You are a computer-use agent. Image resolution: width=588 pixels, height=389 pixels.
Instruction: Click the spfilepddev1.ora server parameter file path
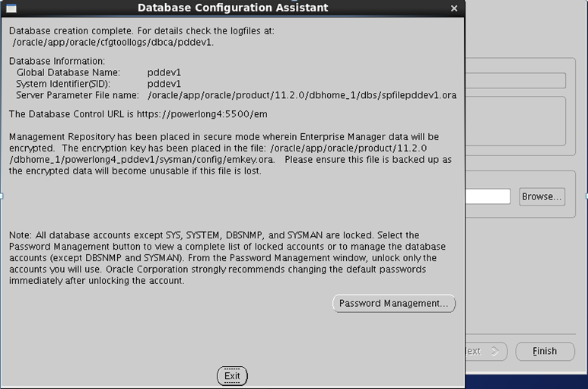(x=302, y=95)
